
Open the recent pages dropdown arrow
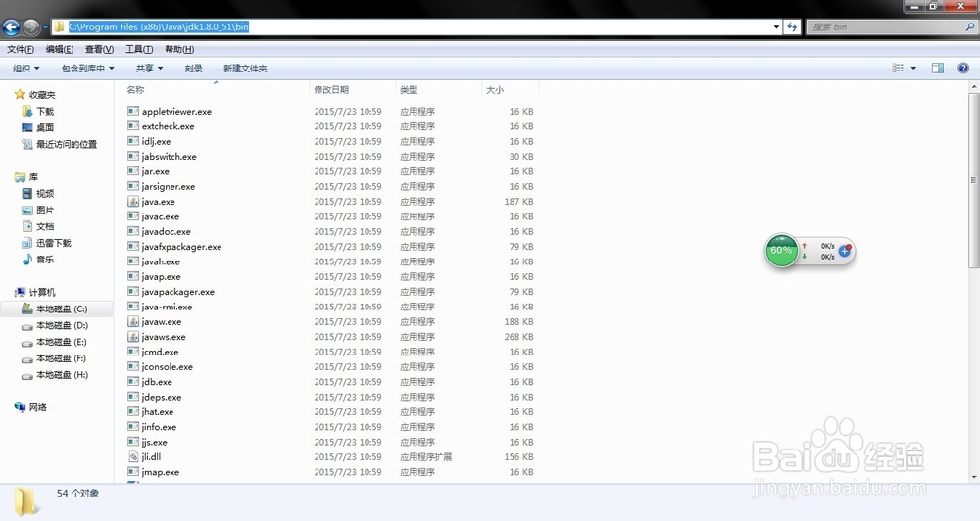45,27
